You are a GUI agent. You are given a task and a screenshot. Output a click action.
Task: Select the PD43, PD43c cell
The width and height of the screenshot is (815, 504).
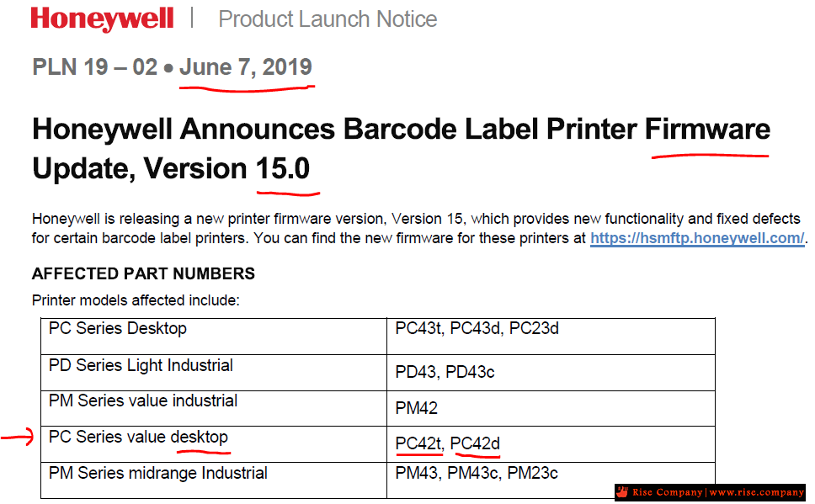[551, 373]
